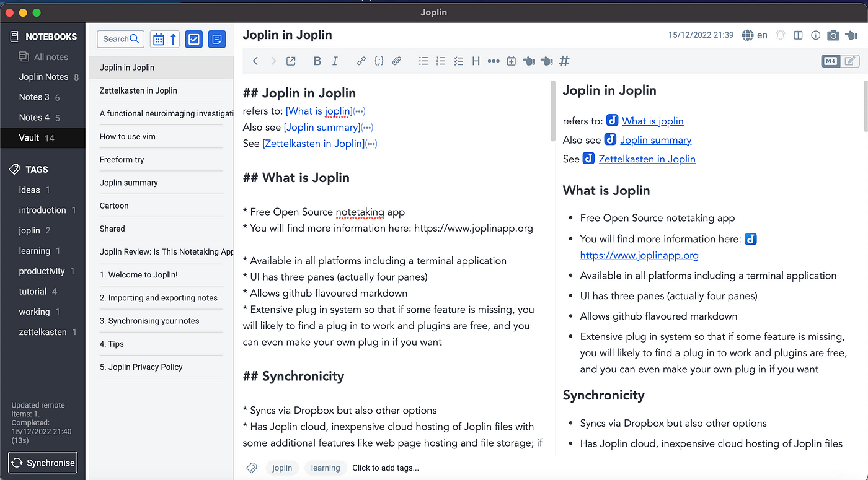This screenshot has width=868, height=480.
Task: Click the back arrow in editor toolbar
Action: (x=255, y=61)
